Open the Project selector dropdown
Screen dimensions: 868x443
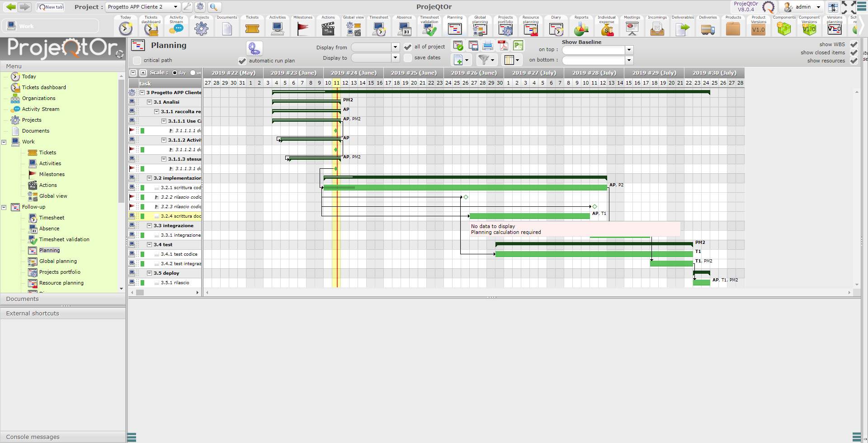click(175, 7)
